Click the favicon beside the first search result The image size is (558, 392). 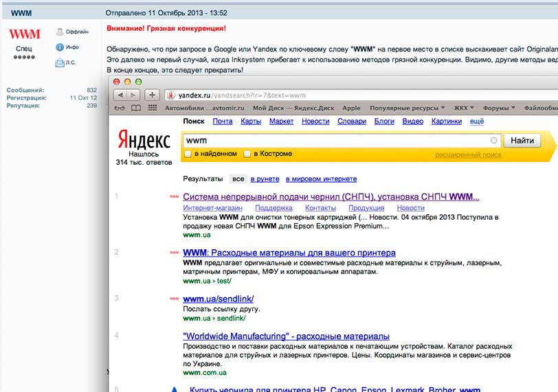pyautogui.click(x=174, y=196)
